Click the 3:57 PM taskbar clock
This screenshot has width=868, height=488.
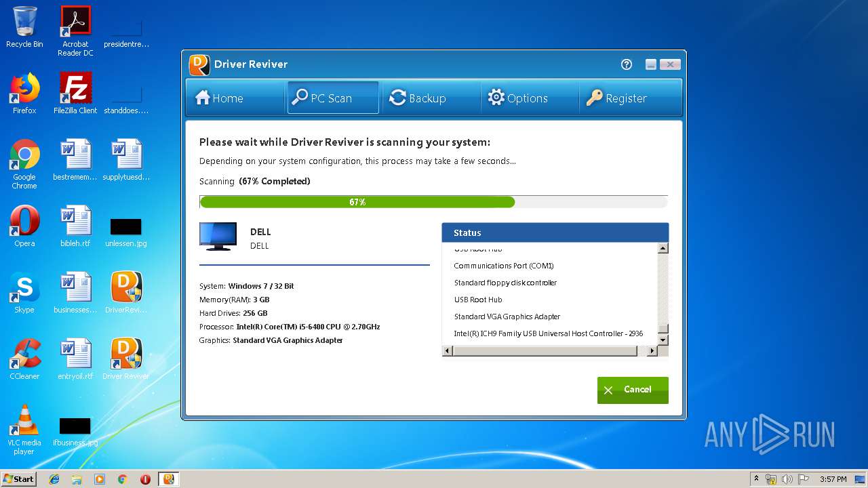tap(833, 479)
